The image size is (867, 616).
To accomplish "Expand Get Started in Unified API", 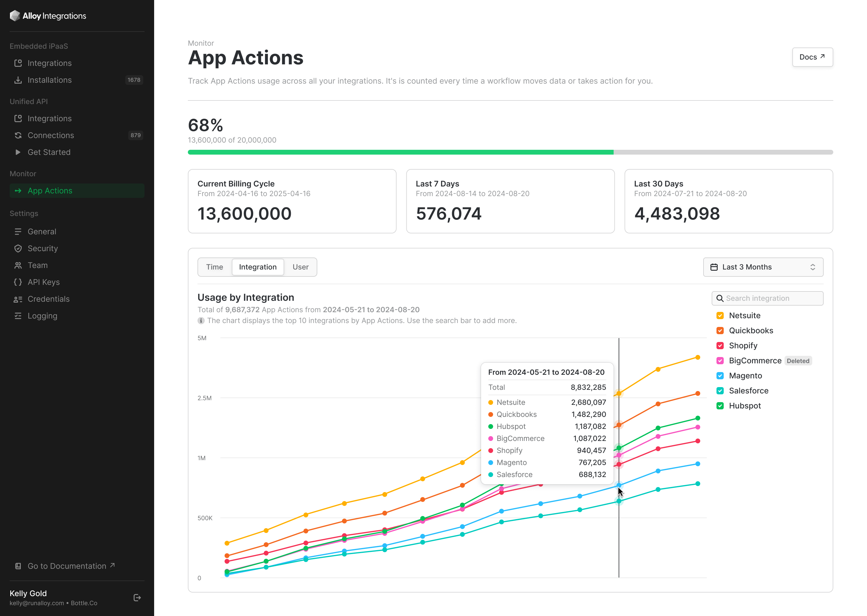I will click(49, 152).
